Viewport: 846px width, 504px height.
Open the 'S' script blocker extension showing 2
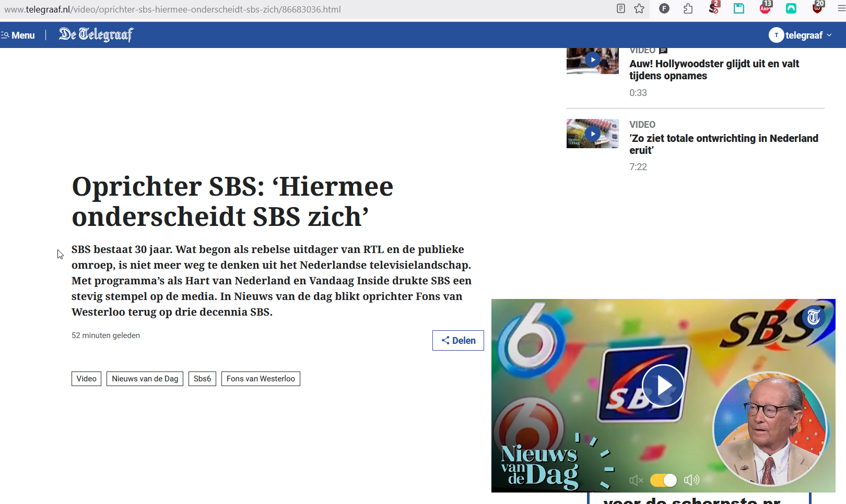714,8
